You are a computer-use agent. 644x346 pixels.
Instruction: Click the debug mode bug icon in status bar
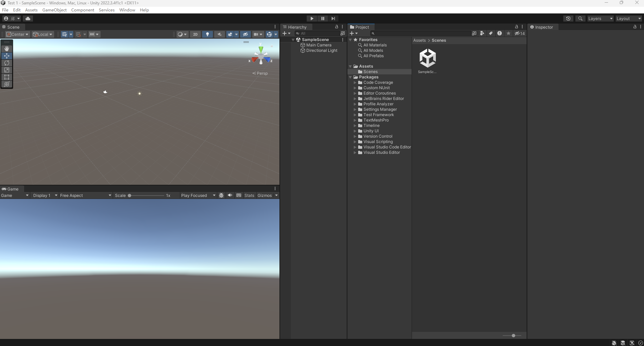(614, 343)
